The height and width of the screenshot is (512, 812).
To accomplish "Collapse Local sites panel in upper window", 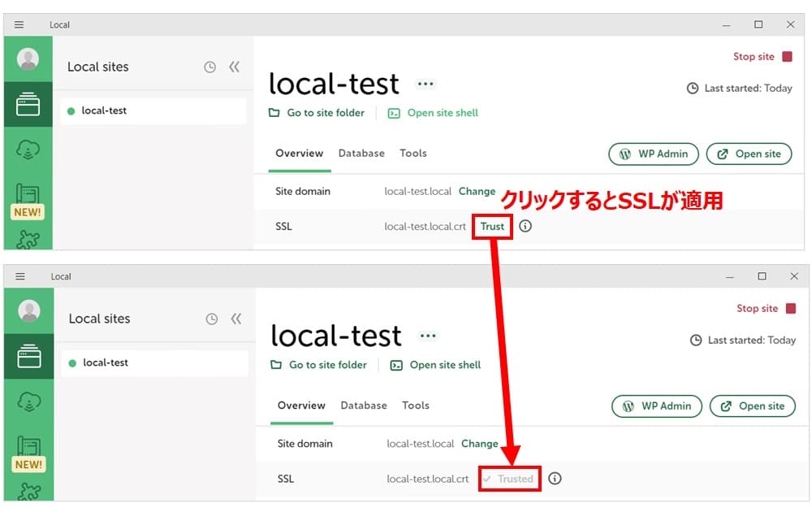I will click(235, 67).
